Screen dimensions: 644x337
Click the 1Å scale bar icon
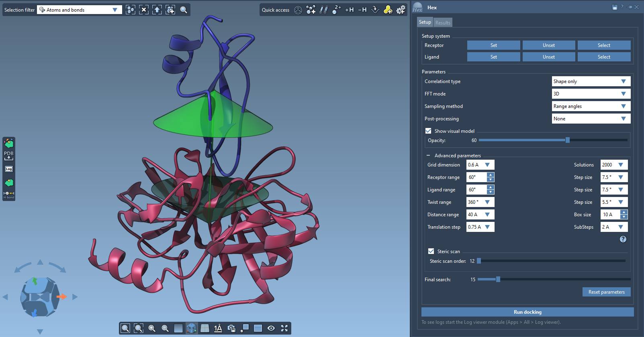[x=218, y=328]
